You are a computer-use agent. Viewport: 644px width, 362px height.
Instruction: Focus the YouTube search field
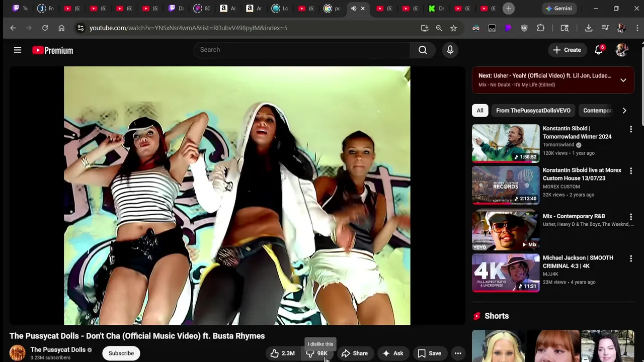pyautogui.click(x=302, y=50)
